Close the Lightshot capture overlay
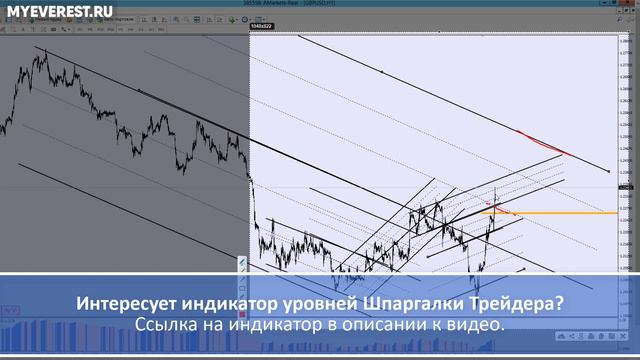 coord(623,336)
